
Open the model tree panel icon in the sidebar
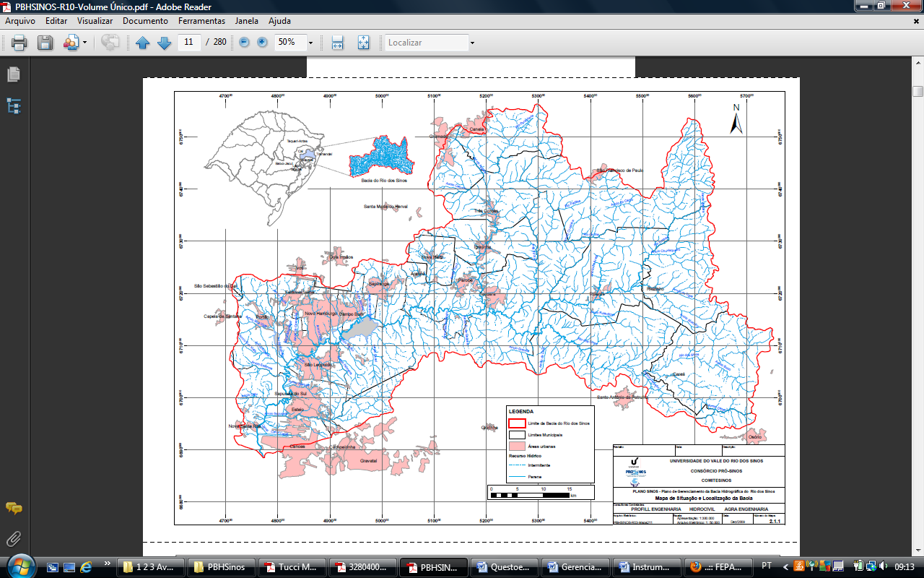(x=14, y=105)
